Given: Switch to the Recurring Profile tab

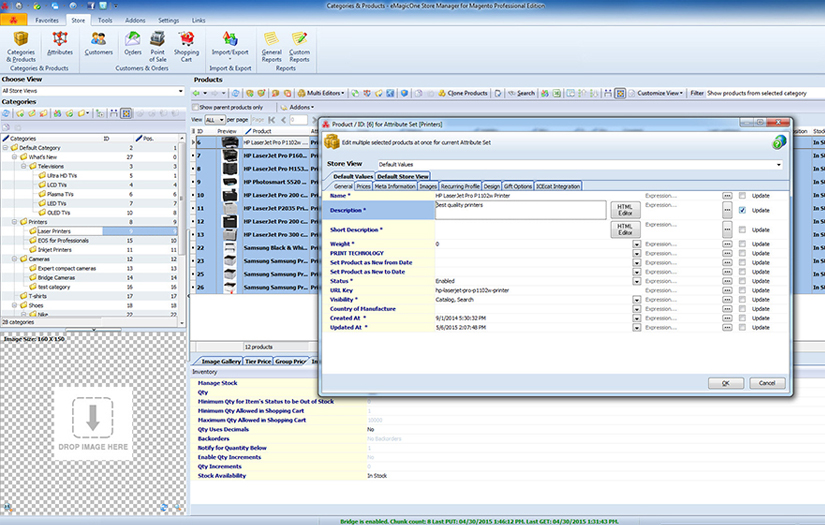Looking at the screenshot, I should tap(460, 186).
